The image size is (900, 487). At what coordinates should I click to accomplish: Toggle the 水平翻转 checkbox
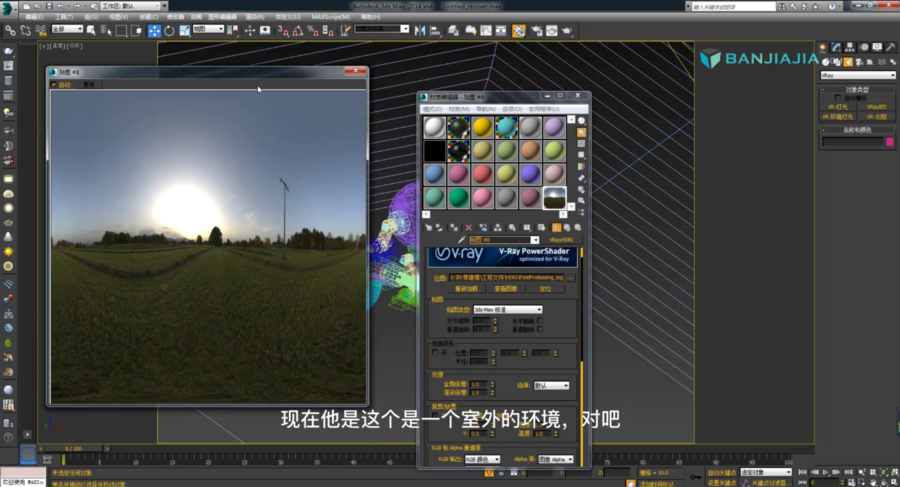click(540, 321)
